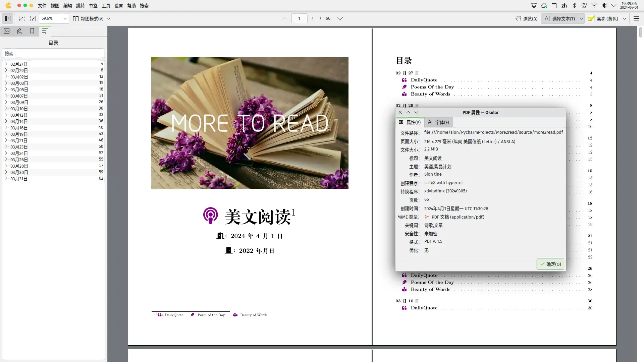Click the 搜索... field in contents panel

tap(53, 54)
